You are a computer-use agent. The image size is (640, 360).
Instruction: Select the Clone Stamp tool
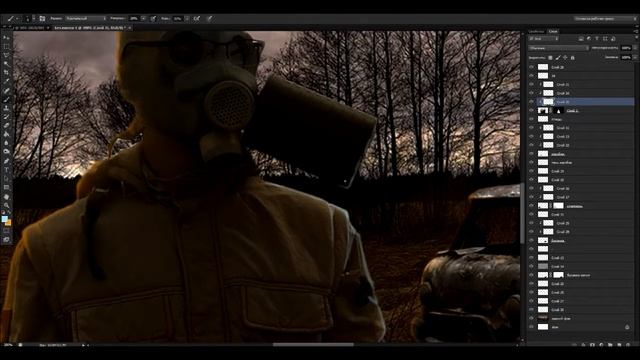coord(6,108)
